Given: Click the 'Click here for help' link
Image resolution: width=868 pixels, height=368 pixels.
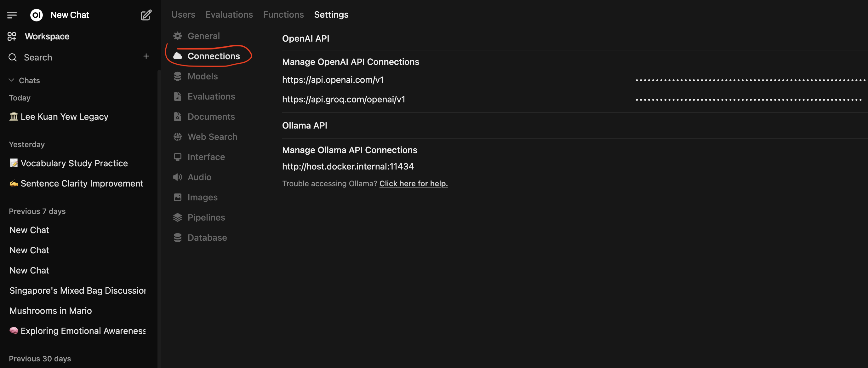Looking at the screenshot, I should (414, 183).
